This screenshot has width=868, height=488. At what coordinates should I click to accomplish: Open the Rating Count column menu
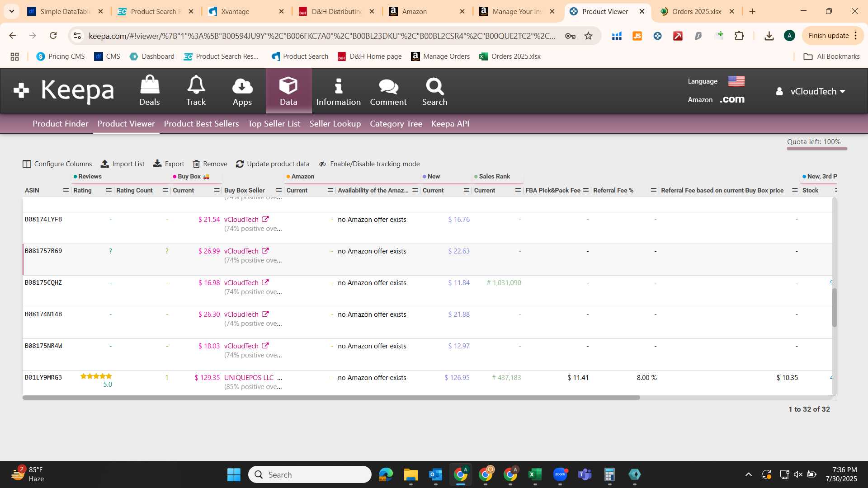pyautogui.click(x=165, y=190)
